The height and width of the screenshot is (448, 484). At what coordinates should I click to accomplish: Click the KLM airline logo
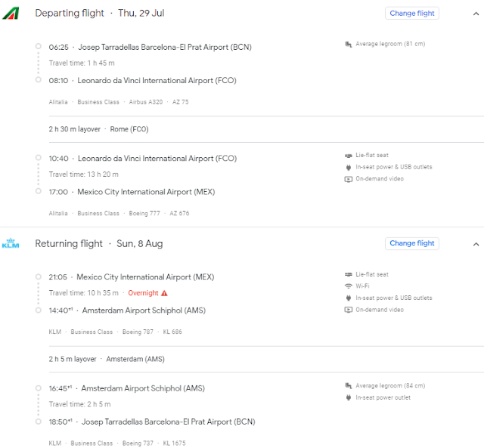pyautogui.click(x=11, y=243)
